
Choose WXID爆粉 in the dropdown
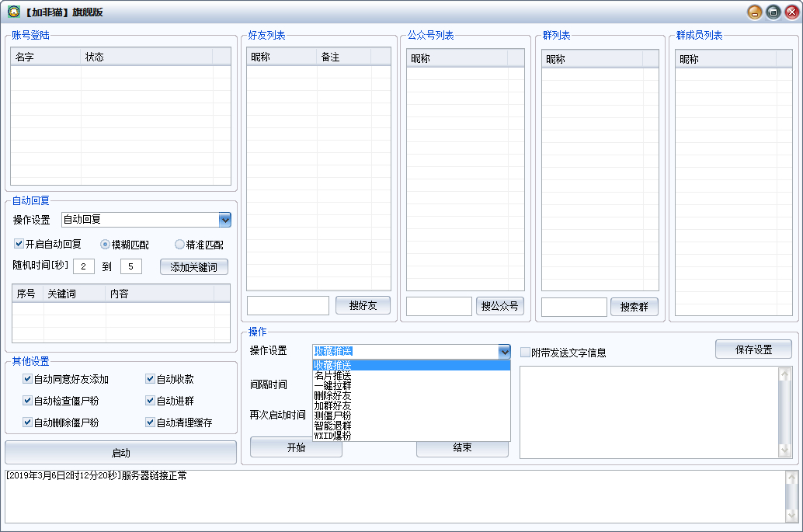point(332,436)
